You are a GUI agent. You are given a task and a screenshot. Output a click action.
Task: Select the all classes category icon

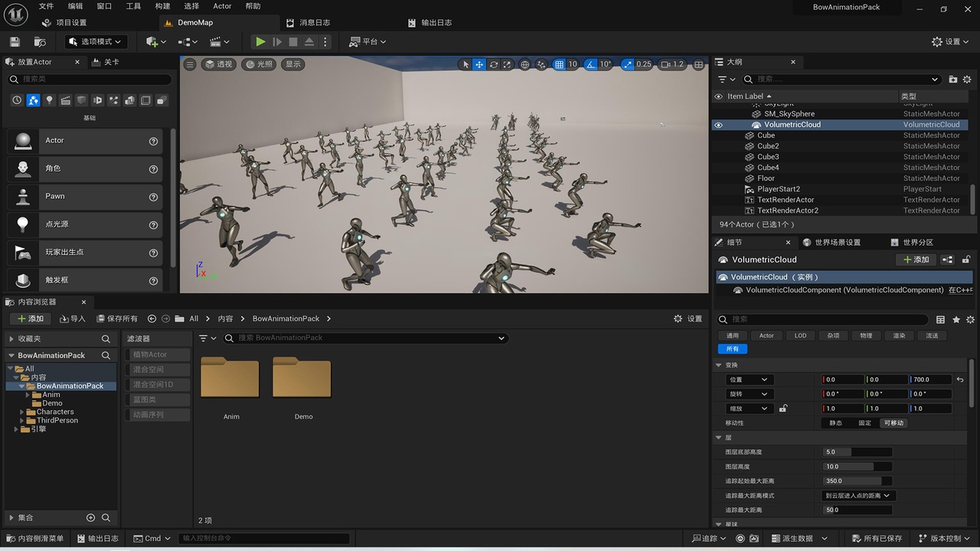[x=162, y=100]
